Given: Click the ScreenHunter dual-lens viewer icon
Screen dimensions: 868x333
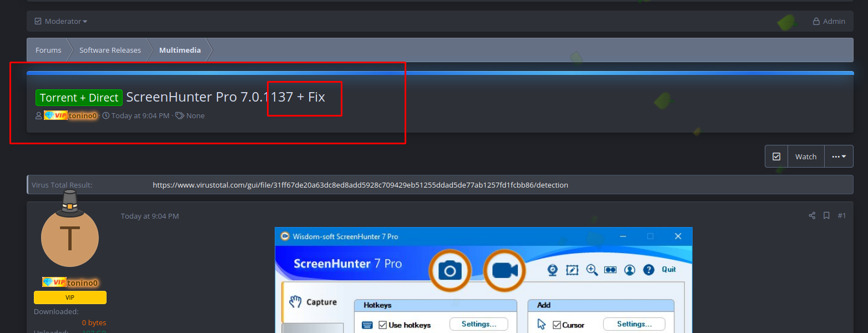Looking at the screenshot, I should point(610,270).
